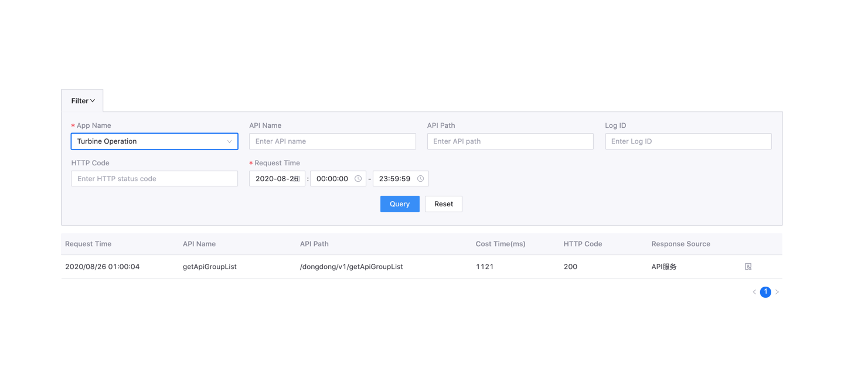
Task: Click the Request Time column header
Action: pos(88,244)
